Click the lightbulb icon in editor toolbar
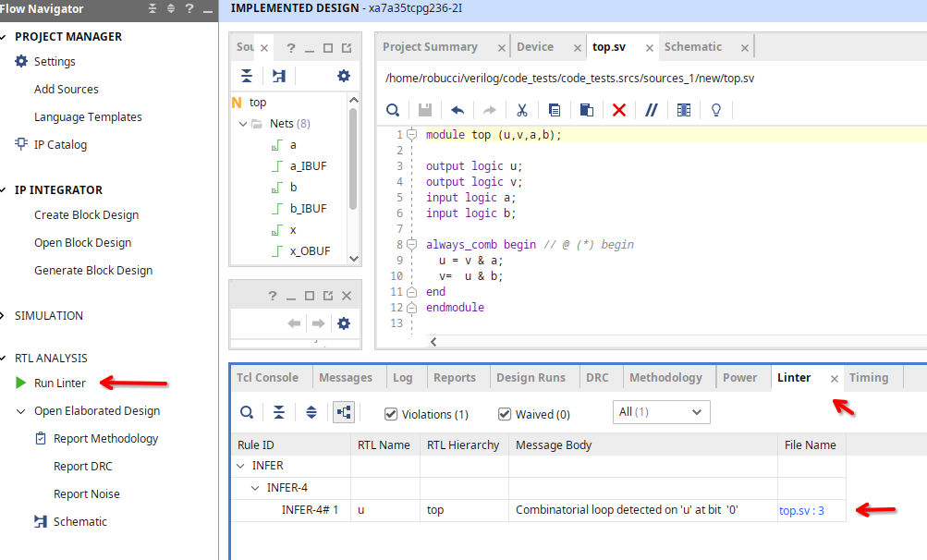The height and width of the screenshot is (560, 927). tap(715, 110)
